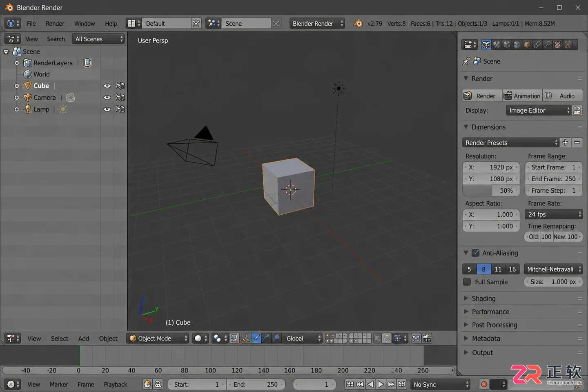The width and height of the screenshot is (588, 392).
Task: Set anti-aliasing samples to 16
Action: click(x=512, y=269)
